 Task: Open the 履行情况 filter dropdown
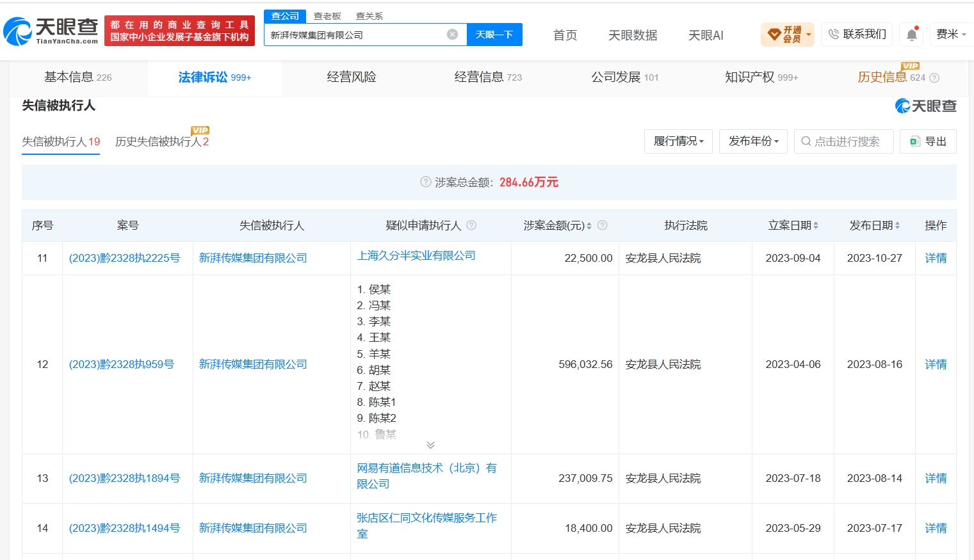pos(678,141)
